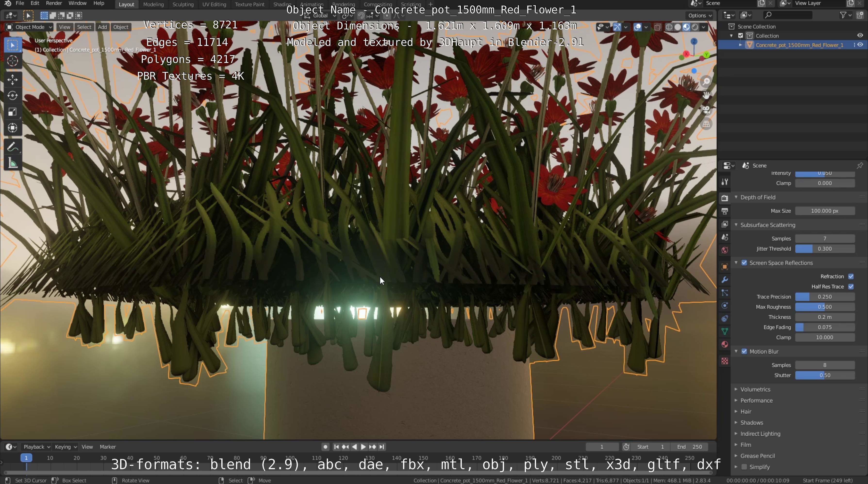Open the Physics properties tab
The height and width of the screenshot is (484, 868).
[725, 306]
